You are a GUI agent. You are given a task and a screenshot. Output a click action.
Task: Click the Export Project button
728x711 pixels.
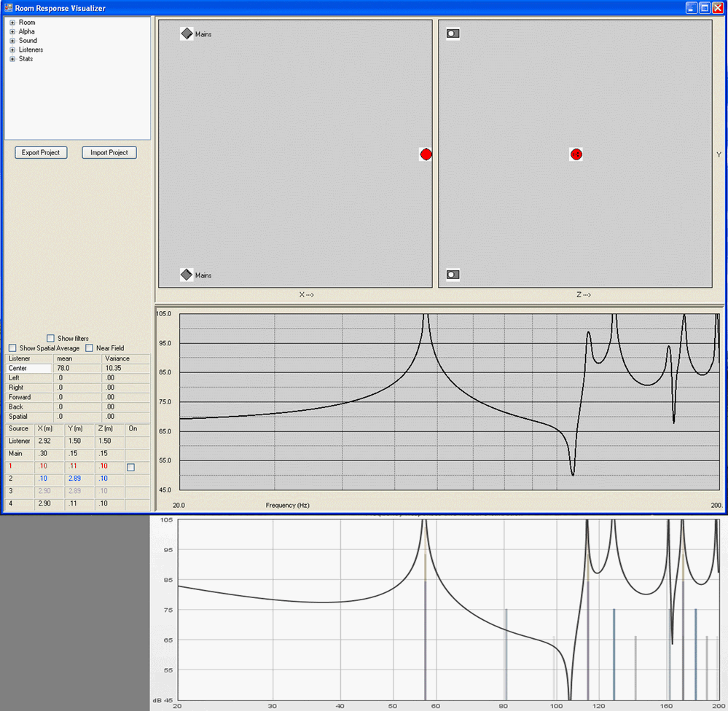[41, 153]
